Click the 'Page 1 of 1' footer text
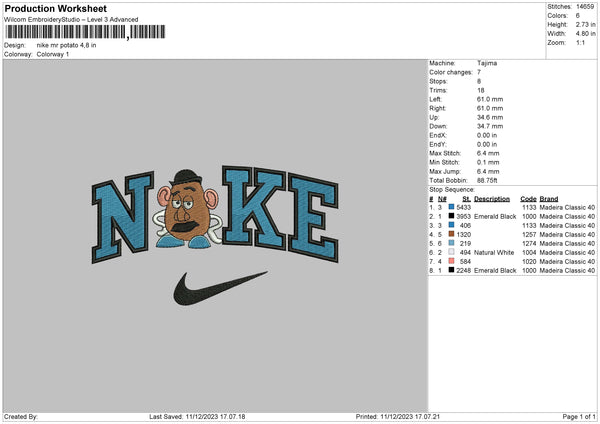Screen dimensions: 600x424 pyautogui.click(x=579, y=417)
